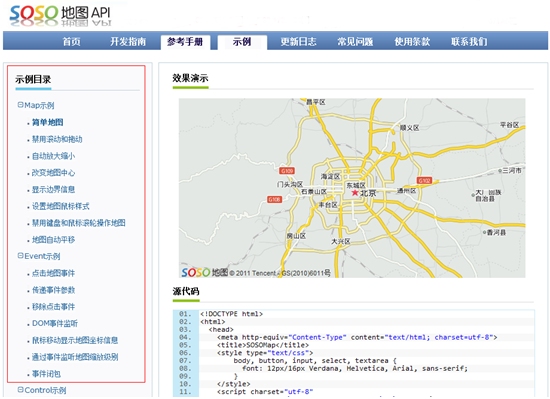Screen dimensions: 550x399
Task: Click code line 11 script charset
Action: click(x=265, y=392)
